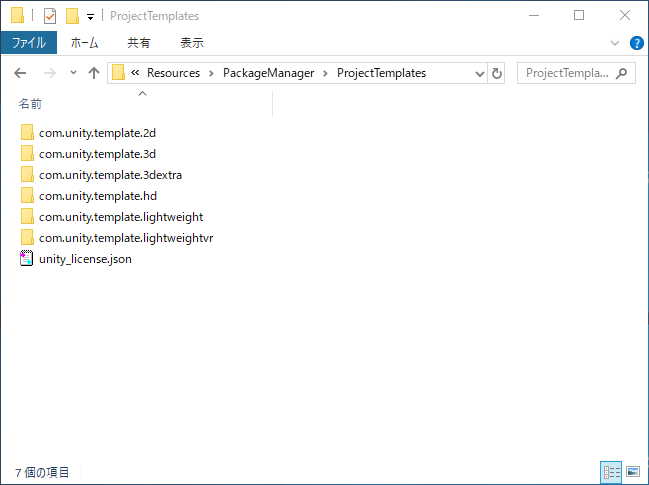
Task: Click the com.unity.template.3d folder icon
Action: [x=27, y=154]
